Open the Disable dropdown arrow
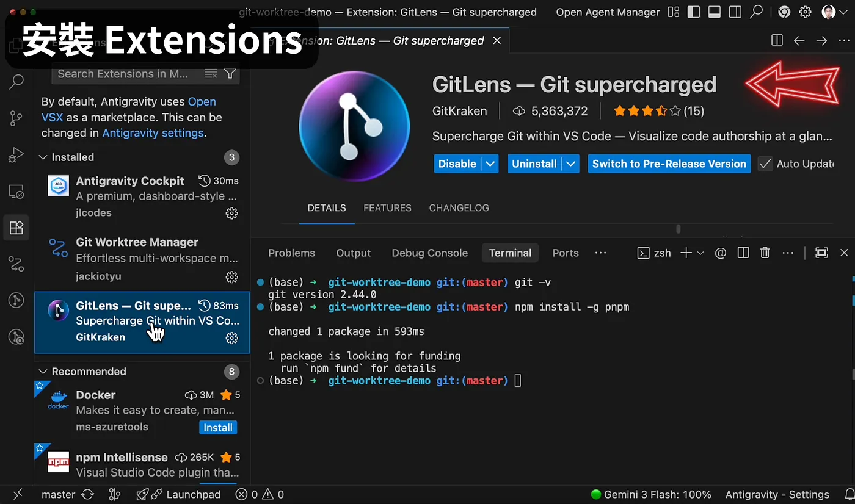Screen dimensions: 855x504 click(x=490, y=164)
